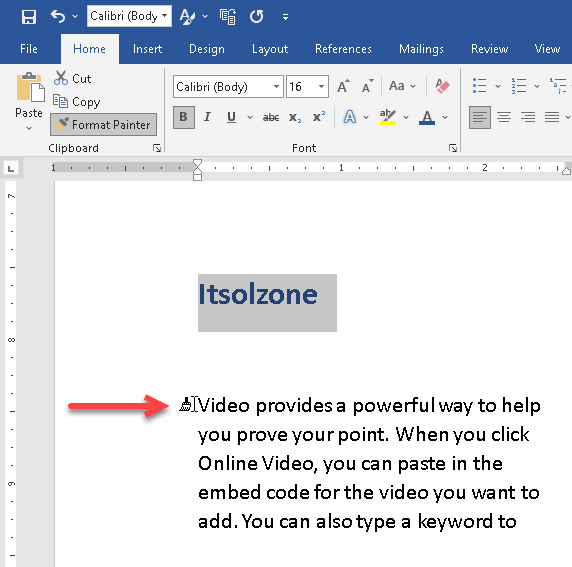Open the Clipboard pane launcher
The height and width of the screenshot is (567, 572).
pos(157,148)
